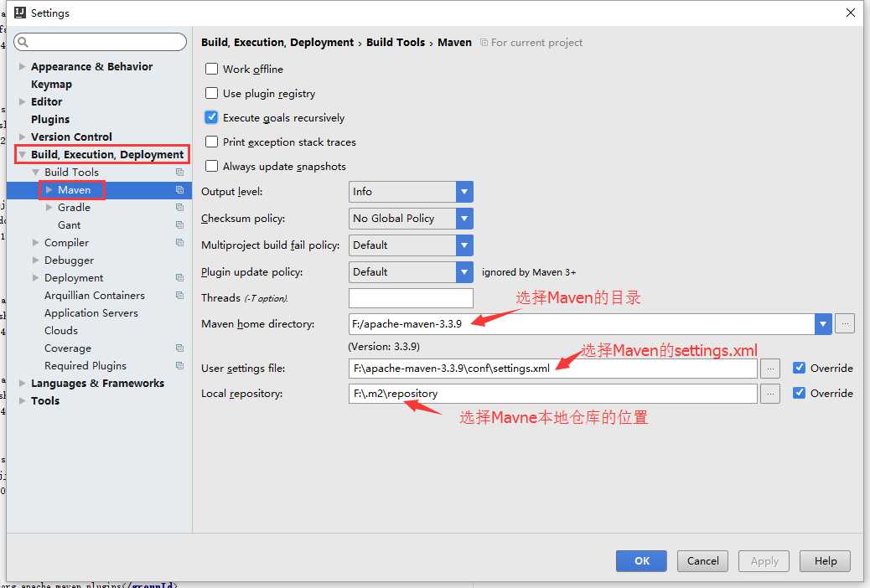Expand the Maven subtree arrow
870x588 pixels.
[x=49, y=189]
